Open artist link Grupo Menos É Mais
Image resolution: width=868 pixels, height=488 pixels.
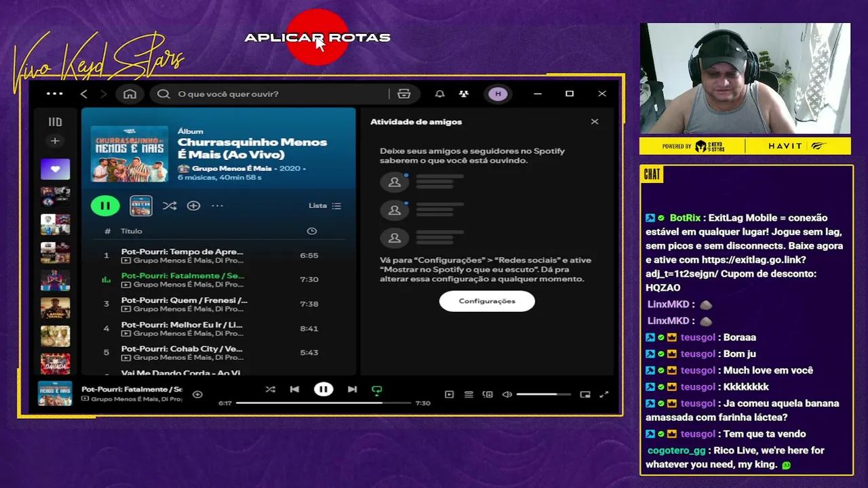pos(231,168)
